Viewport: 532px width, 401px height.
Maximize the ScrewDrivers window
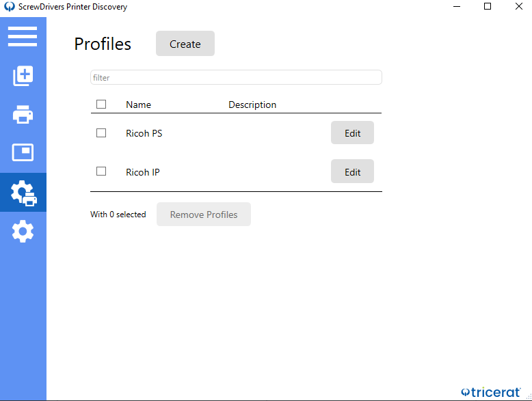coord(488,6)
